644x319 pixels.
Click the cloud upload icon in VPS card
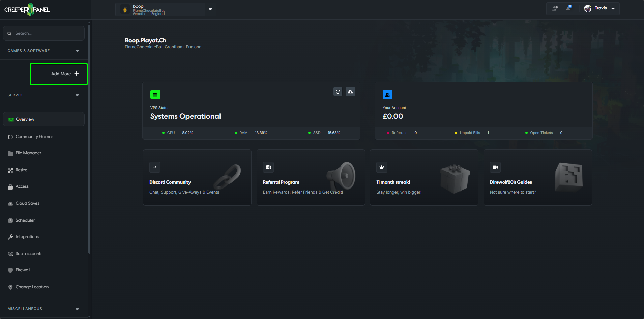[x=350, y=92]
